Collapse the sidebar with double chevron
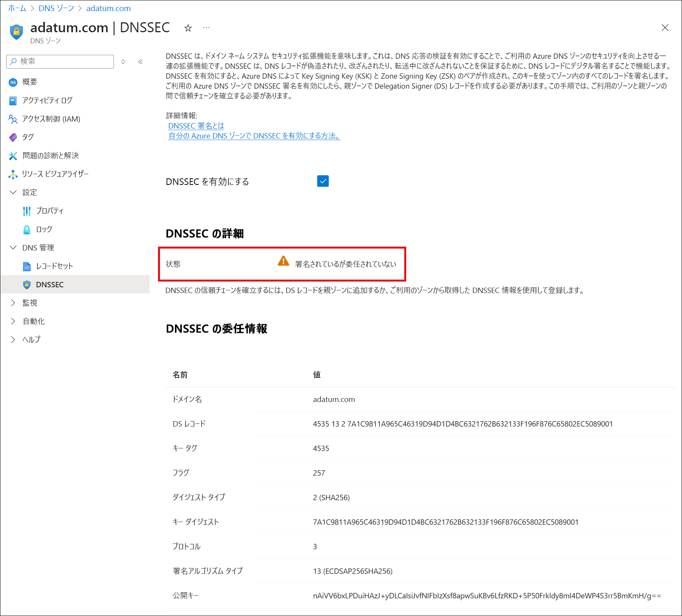The height and width of the screenshot is (616, 682). tap(140, 61)
